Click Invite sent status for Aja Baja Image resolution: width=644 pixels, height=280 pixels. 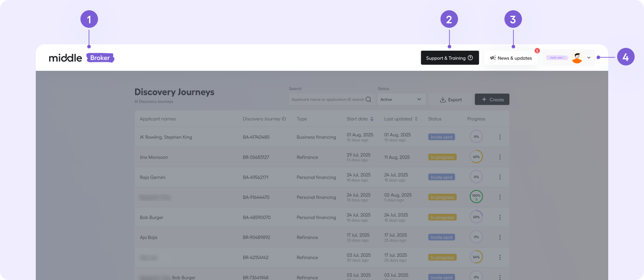coord(441,237)
